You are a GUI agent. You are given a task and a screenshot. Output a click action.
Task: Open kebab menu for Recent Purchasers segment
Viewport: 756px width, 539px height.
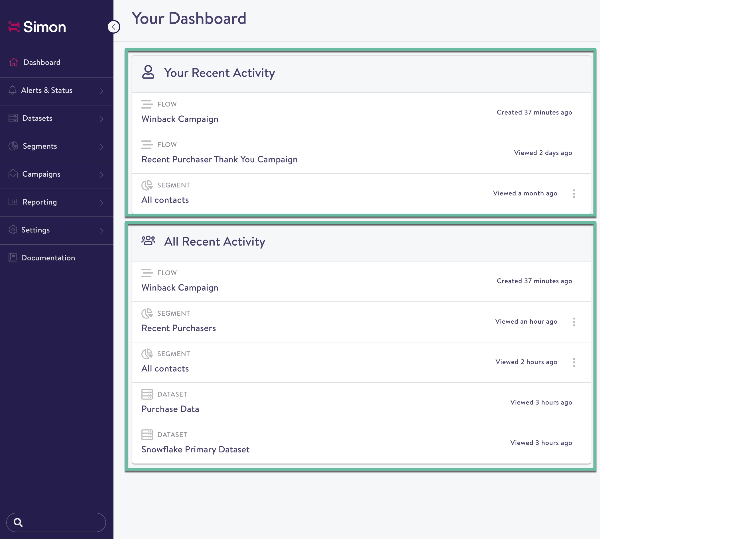coord(574,322)
